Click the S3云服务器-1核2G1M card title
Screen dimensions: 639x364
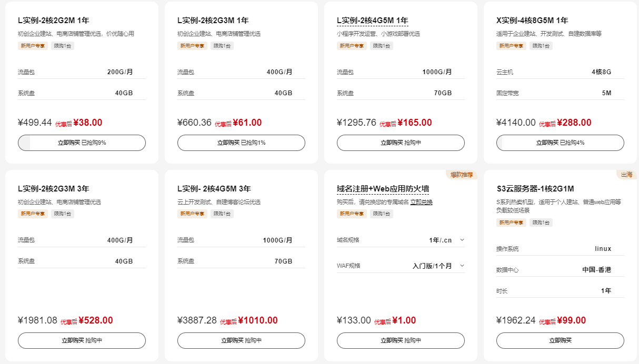tap(535, 189)
